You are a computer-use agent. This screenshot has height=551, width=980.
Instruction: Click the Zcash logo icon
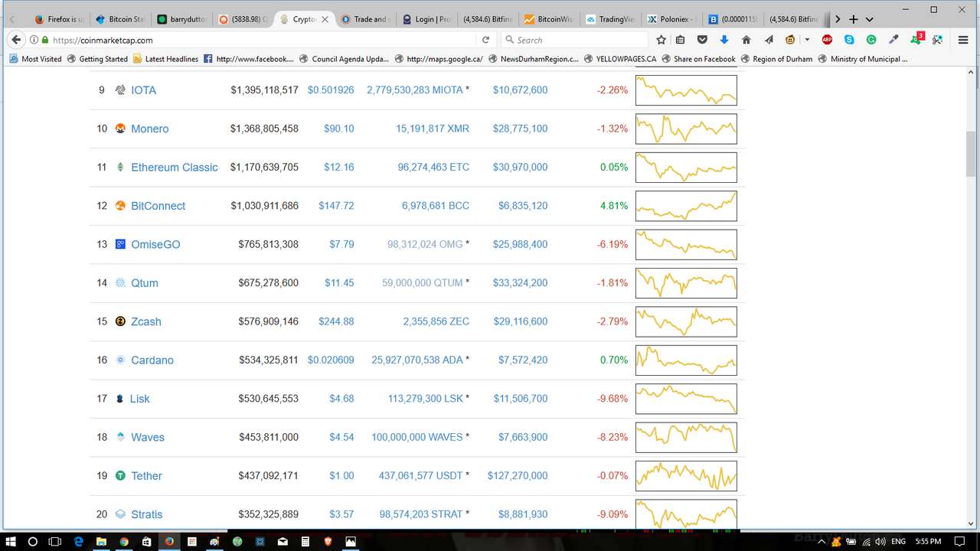click(x=120, y=321)
